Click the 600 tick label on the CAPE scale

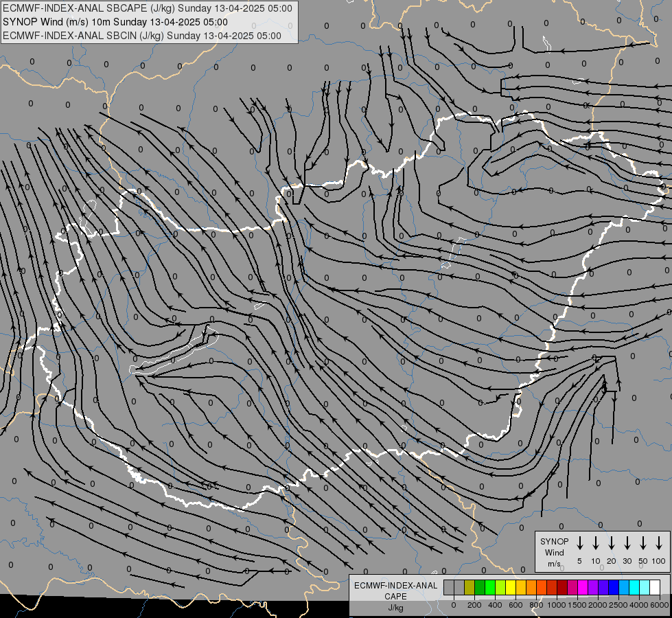point(515,605)
